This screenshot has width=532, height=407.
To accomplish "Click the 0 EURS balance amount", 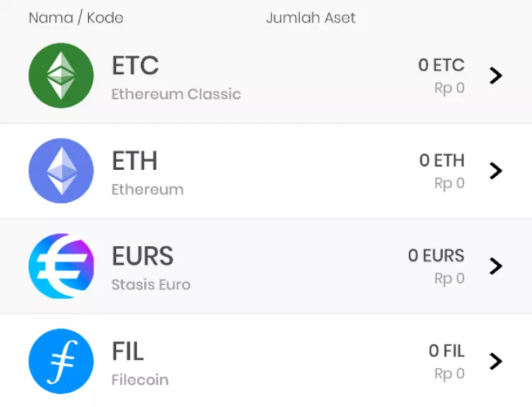I will coord(436,256).
